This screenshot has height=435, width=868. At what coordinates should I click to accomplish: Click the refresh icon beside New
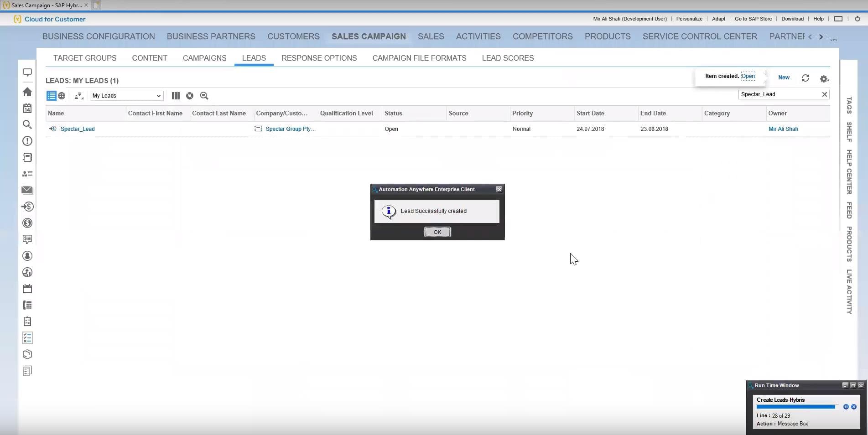(x=806, y=78)
